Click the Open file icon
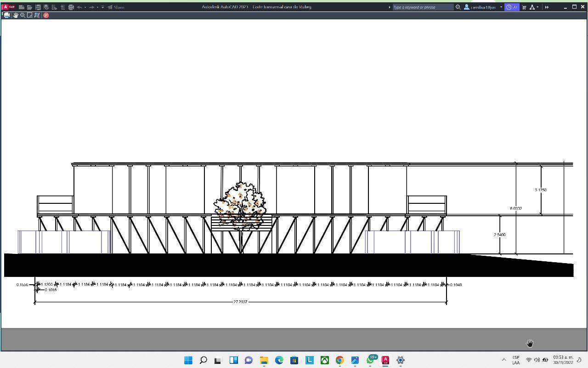This screenshot has height=368, width=588. (29, 7)
